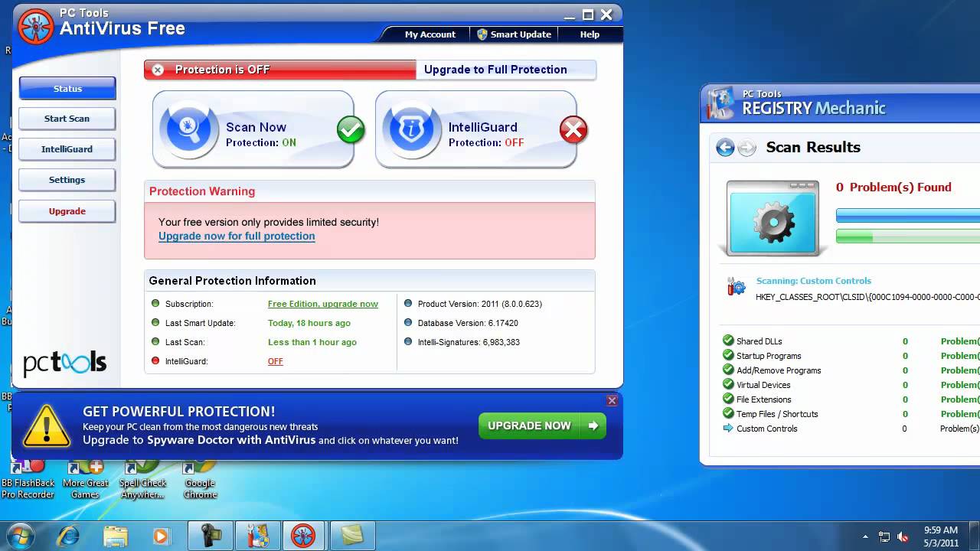Viewport: 980px width, 551px height.
Task: Open the My Account menu
Action: coord(430,34)
